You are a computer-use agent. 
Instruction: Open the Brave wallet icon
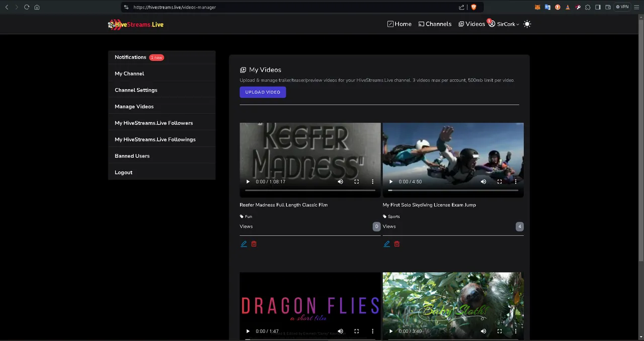pyautogui.click(x=608, y=7)
